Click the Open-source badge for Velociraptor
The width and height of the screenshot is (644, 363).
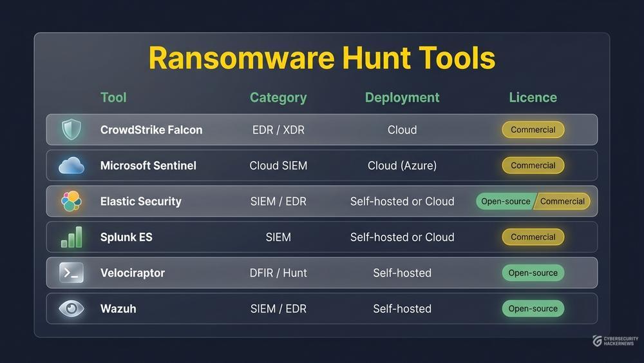(533, 273)
